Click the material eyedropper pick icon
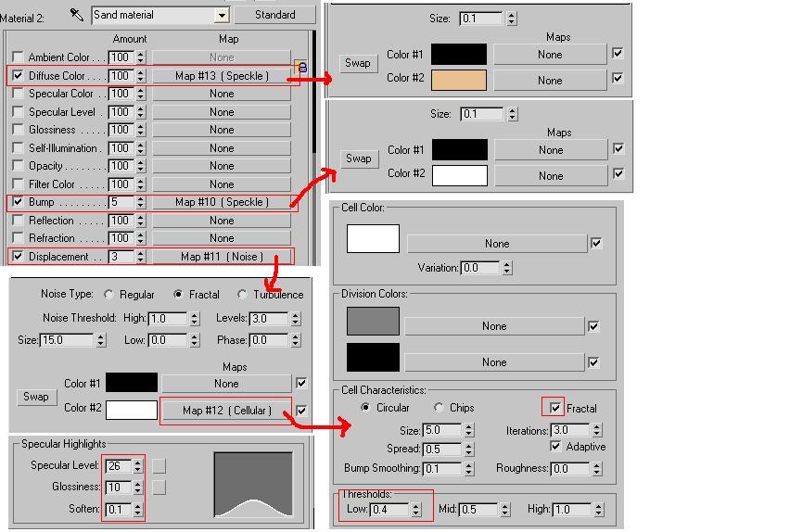Viewport: 790px width, 532px height. [77, 16]
